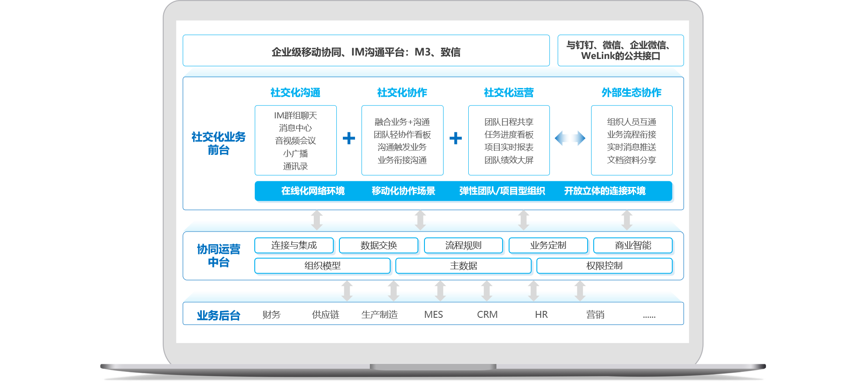Select the 外部生态协作 heading
868x382 pixels.
631,92
